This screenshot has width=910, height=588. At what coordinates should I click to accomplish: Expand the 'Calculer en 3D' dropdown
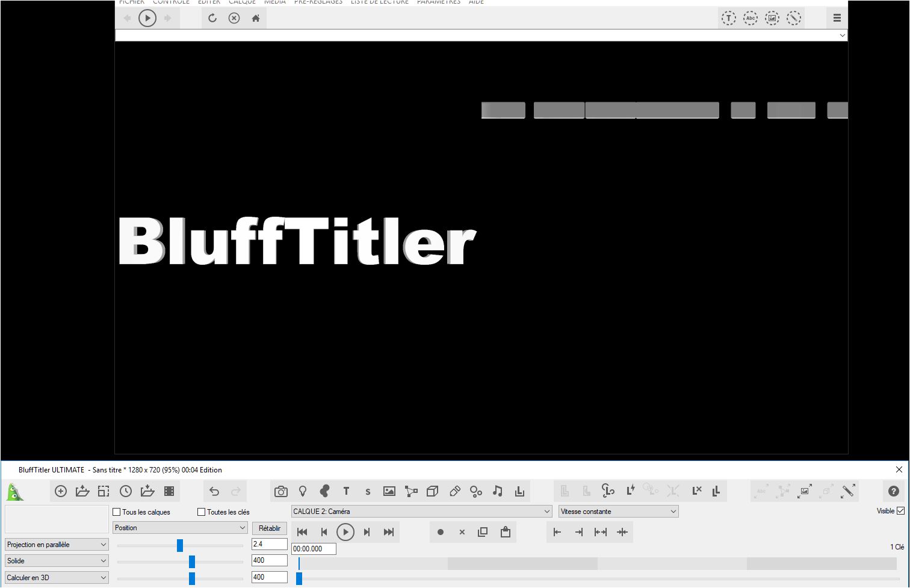(57, 578)
